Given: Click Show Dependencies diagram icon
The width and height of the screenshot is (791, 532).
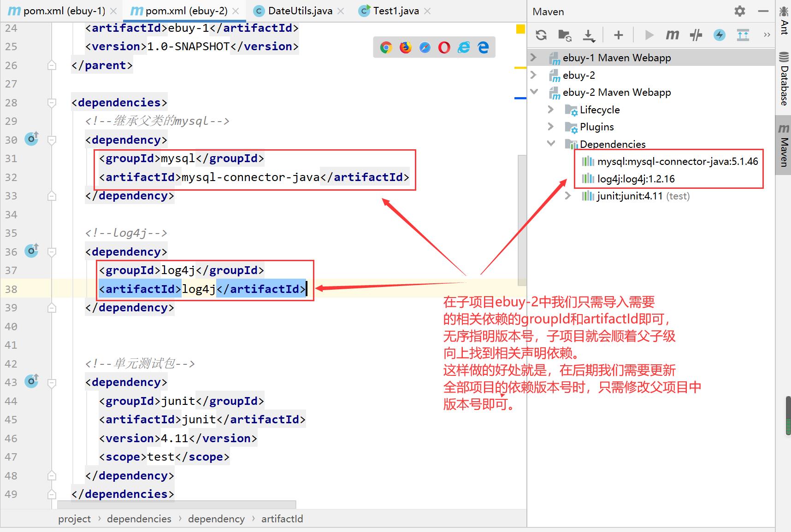Looking at the screenshot, I should tap(743, 35).
